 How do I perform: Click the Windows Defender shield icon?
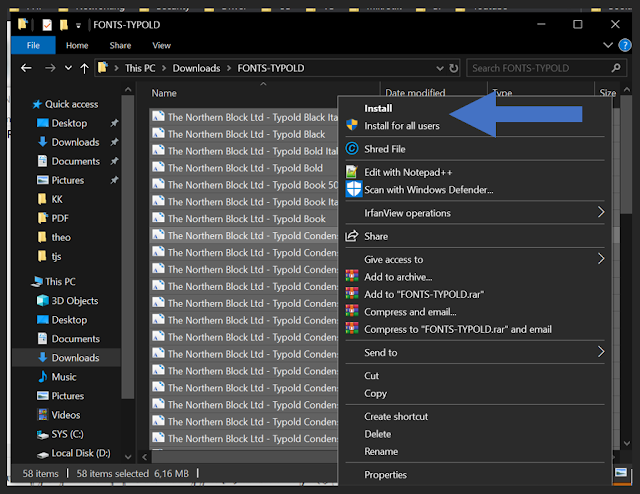pos(353,189)
